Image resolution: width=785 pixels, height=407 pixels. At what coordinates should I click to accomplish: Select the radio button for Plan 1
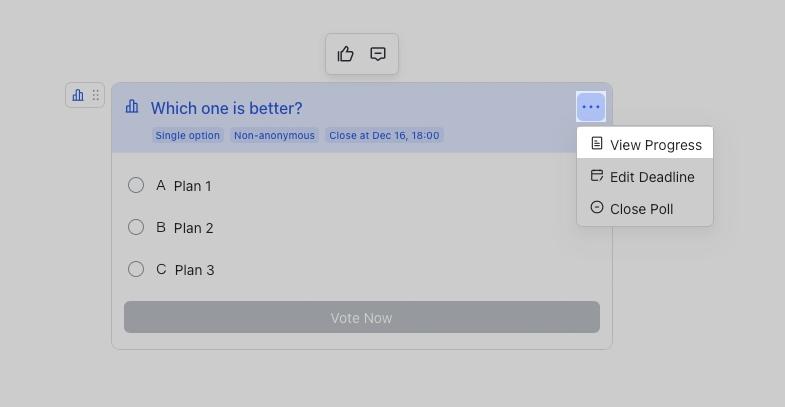136,185
